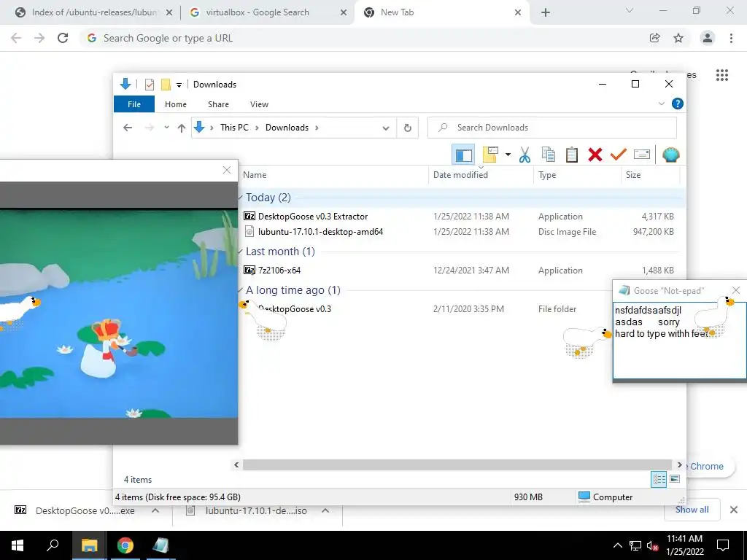Collapse the A long time ago (1) group
The height and width of the screenshot is (560, 747).
[241, 289]
